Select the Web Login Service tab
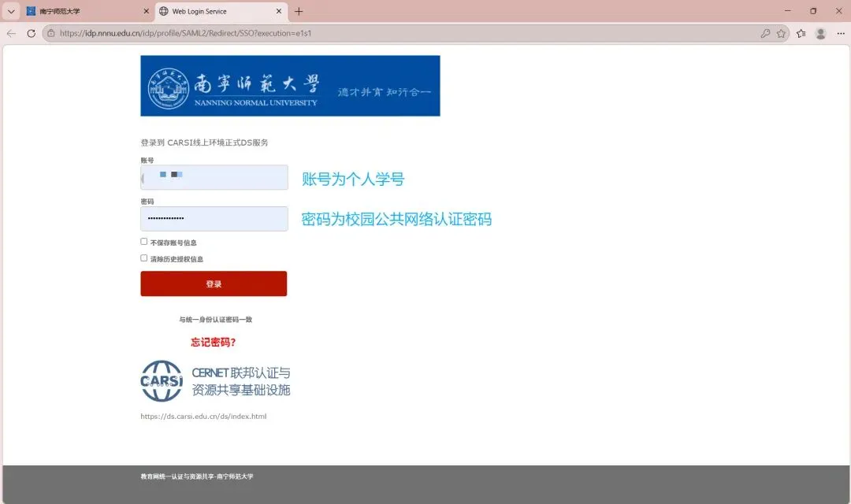 click(x=221, y=11)
